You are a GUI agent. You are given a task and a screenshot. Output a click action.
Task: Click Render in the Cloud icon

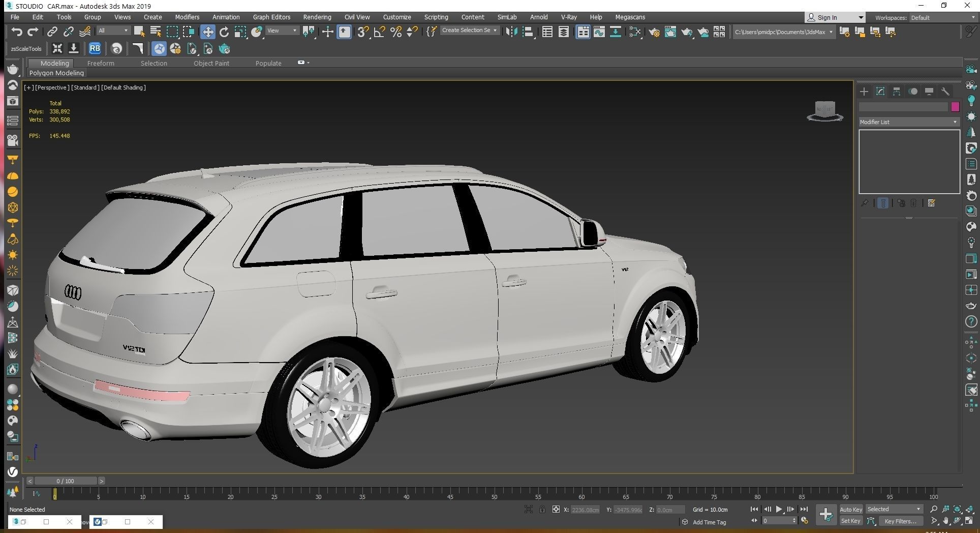pyautogui.click(x=703, y=32)
